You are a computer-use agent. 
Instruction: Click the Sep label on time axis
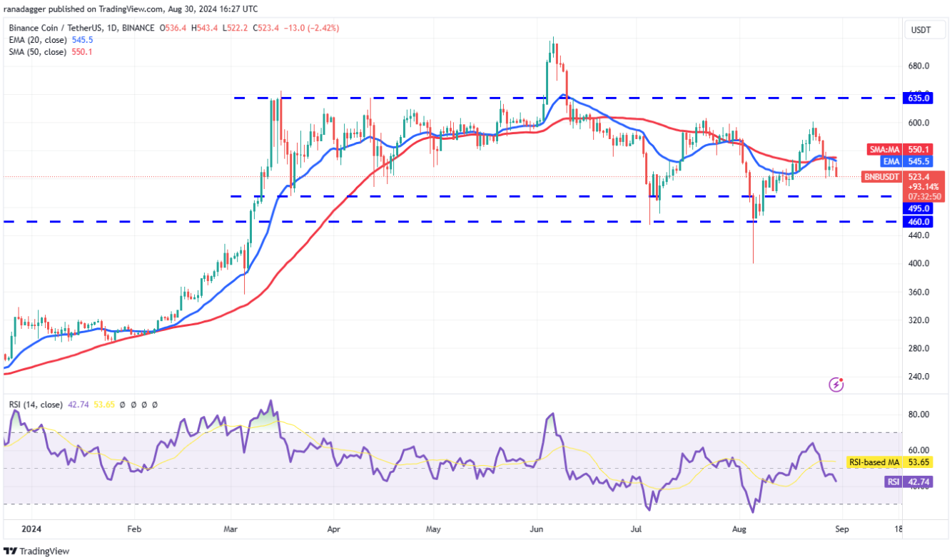842,530
